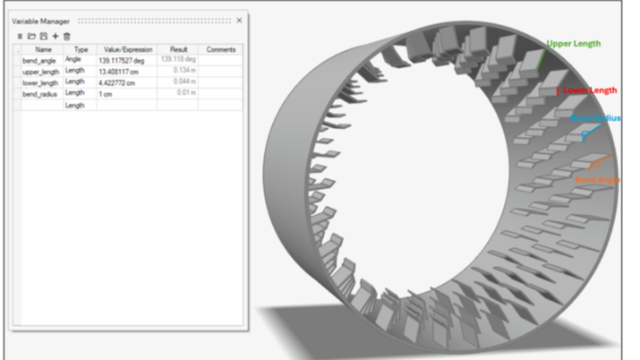The height and width of the screenshot is (360, 640).
Task: Sort by the Type column header
Action: pyautogui.click(x=81, y=49)
